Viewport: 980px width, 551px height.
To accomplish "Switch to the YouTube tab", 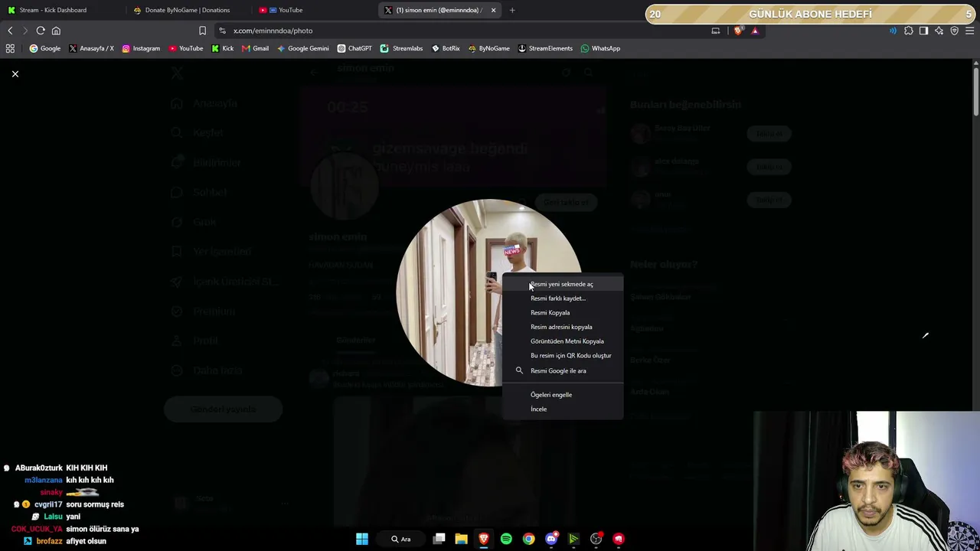I will [314, 10].
